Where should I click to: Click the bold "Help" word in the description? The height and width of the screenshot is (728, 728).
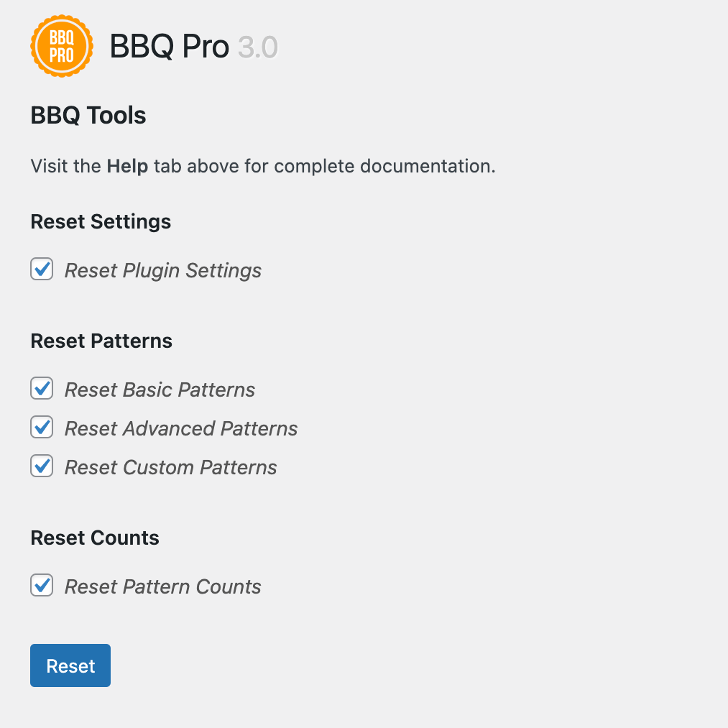(x=127, y=167)
